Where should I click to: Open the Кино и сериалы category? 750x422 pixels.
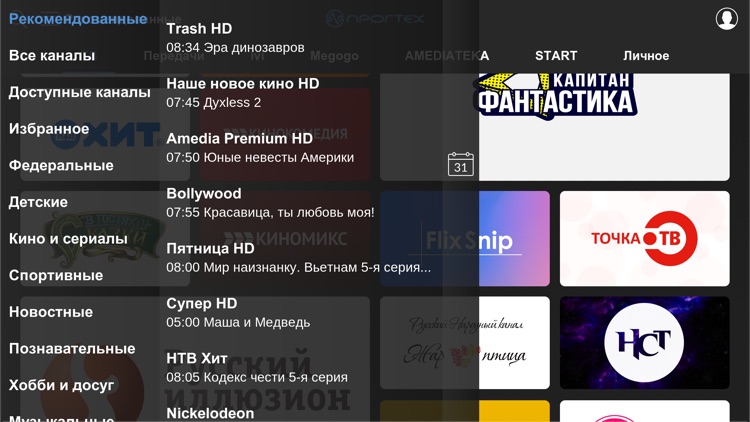tap(68, 239)
